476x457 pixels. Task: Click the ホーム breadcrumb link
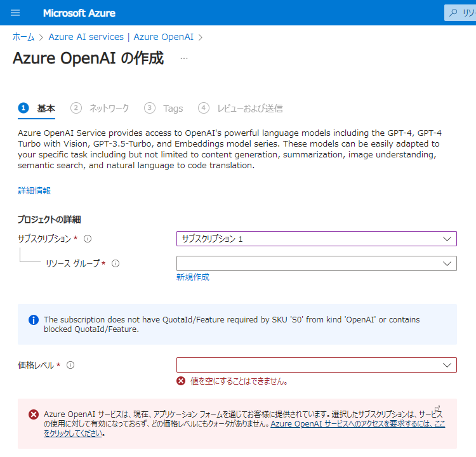pyautogui.click(x=23, y=37)
